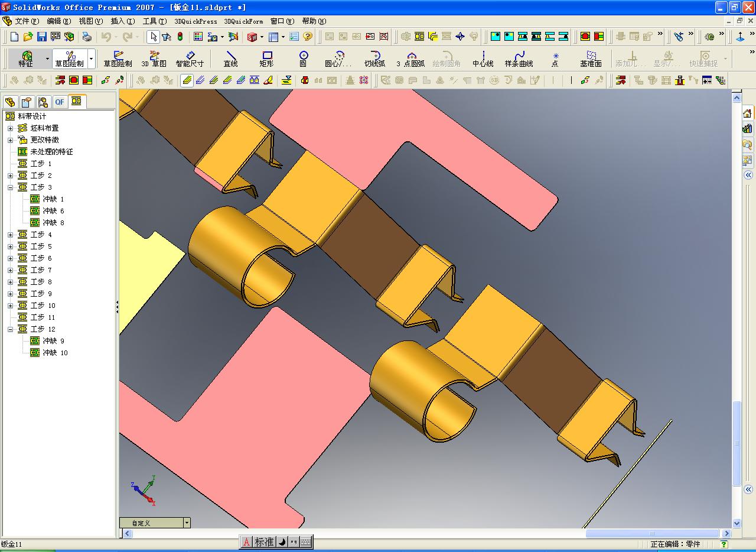Viewport: 756px width, 552px height.
Task: Click the horizontal scrollbar thumb of the viewport
Action: [654, 533]
